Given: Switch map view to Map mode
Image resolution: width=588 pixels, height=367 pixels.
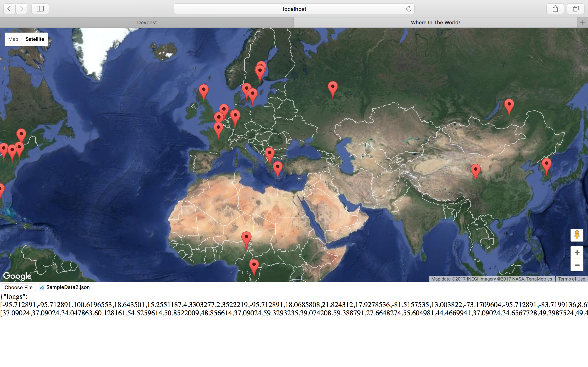Looking at the screenshot, I should (13, 39).
